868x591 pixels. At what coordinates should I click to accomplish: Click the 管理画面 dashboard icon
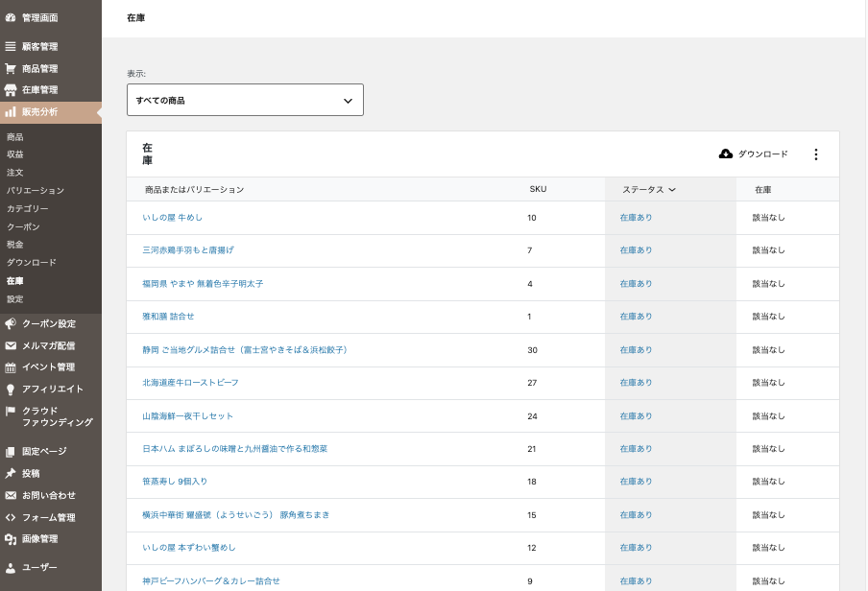[x=11, y=18]
